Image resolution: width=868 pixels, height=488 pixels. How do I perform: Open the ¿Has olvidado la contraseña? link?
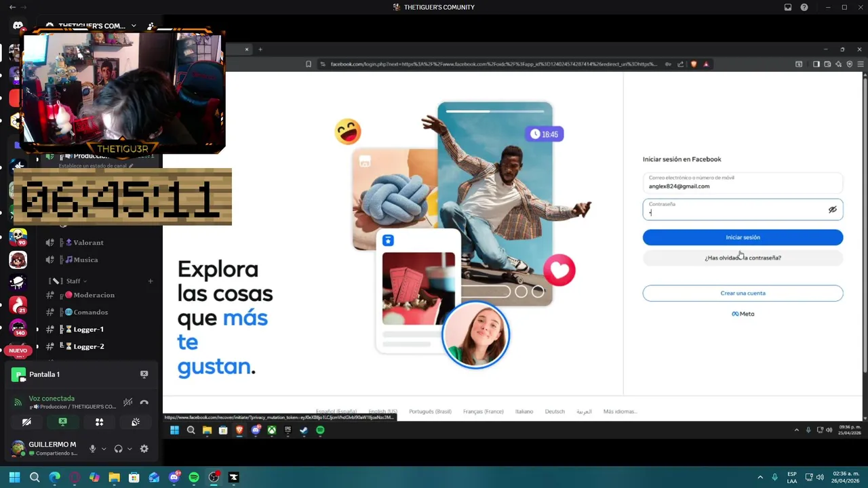point(743,258)
